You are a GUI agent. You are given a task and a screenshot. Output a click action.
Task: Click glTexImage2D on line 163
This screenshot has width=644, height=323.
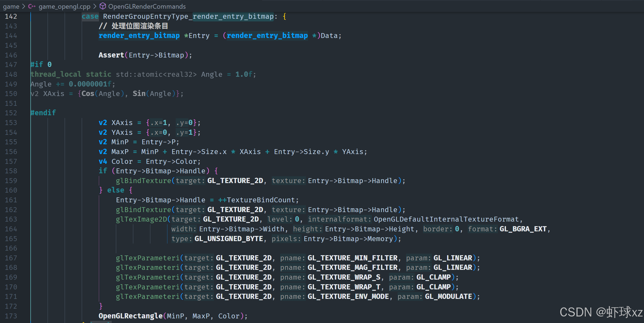(x=141, y=219)
